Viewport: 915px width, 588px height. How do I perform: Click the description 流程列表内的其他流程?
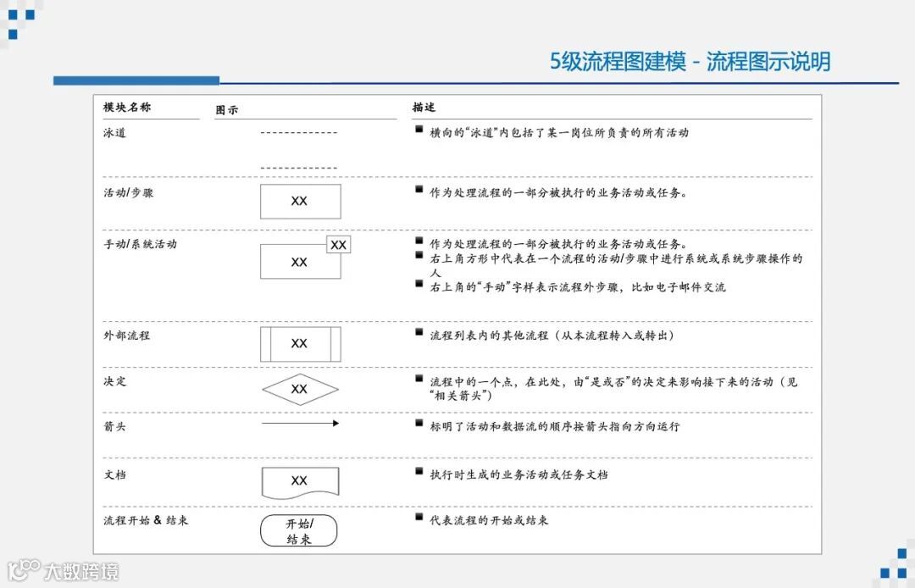(552, 336)
